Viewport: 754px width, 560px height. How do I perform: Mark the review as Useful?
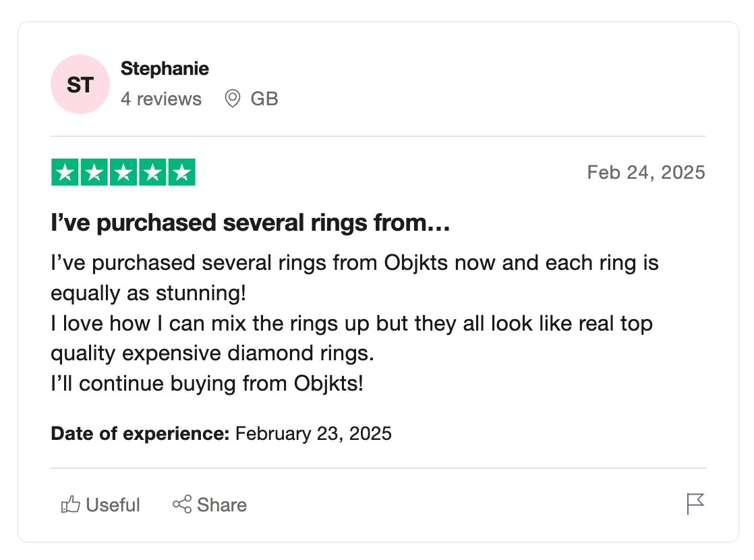[x=113, y=505]
